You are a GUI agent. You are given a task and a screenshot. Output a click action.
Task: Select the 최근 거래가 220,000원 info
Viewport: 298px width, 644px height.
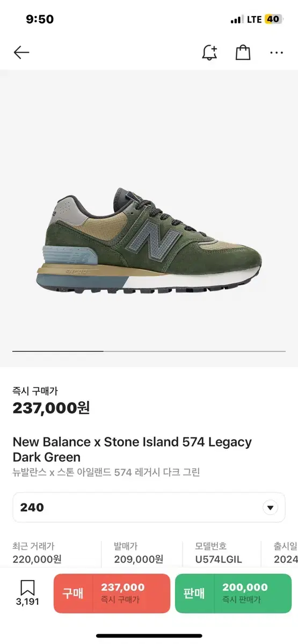(x=37, y=553)
